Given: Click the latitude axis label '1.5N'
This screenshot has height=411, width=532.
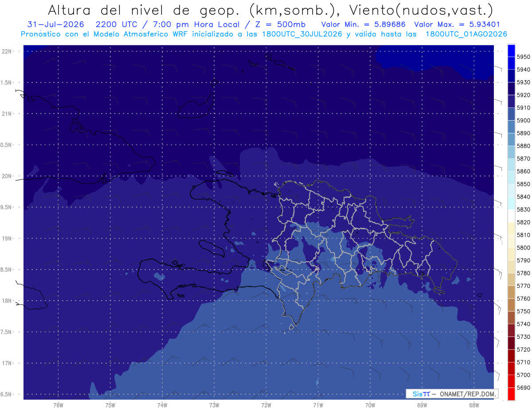Looking at the screenshot, I should pyautogui.click(x=7, y=83).
